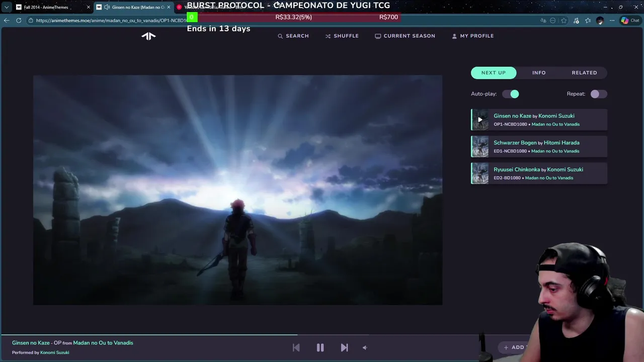Image resolution: width=644 pixels, height=362 pixels.
Task: Open Current Season page
Action: pos(405,36)
